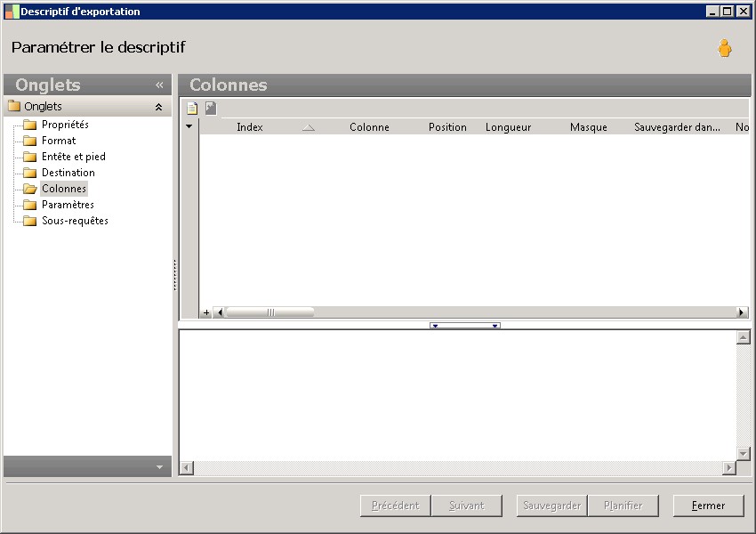Maximize the Descriptif d'exportation window
Viewport: 756px width, 534px height.
click(x=727, y=11)
